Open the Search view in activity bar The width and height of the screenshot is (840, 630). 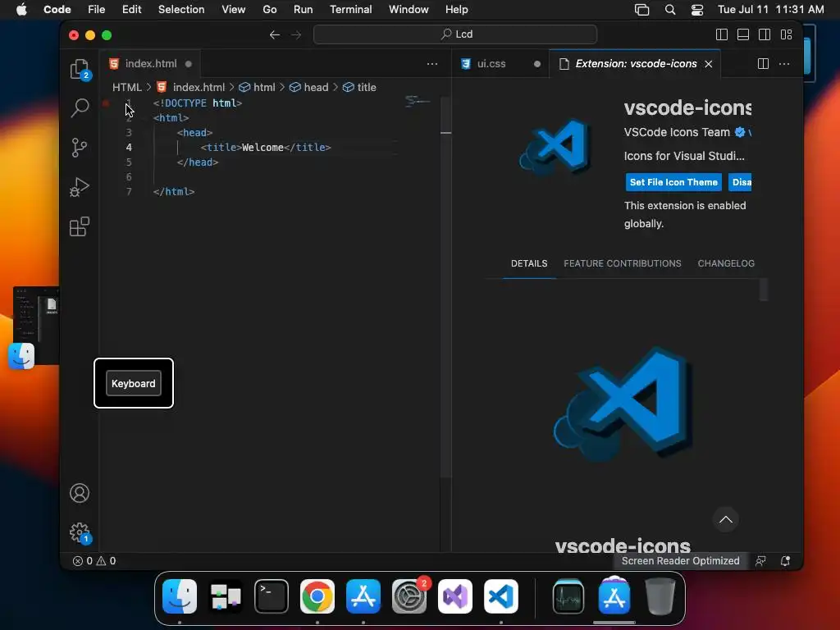point(80,107)
